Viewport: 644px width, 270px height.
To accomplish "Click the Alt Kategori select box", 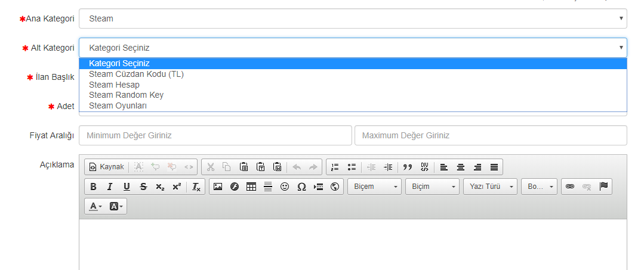I will (x=353, y=48).
